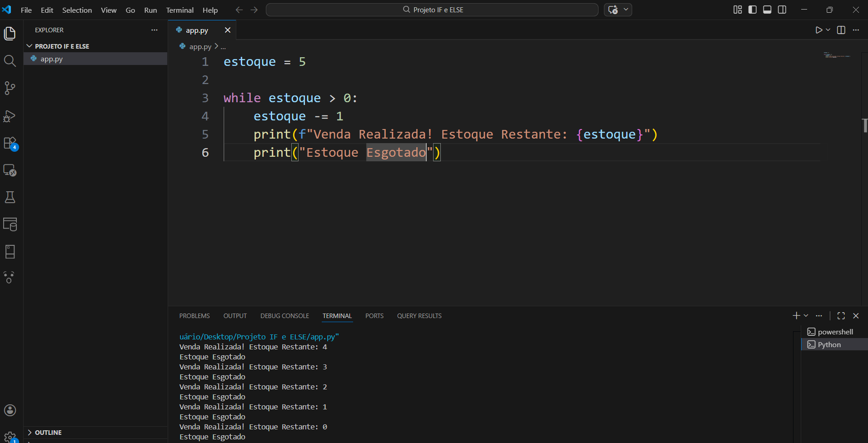
Task: Select the powershell terminal instance
Action: click(x=835, y=332)
